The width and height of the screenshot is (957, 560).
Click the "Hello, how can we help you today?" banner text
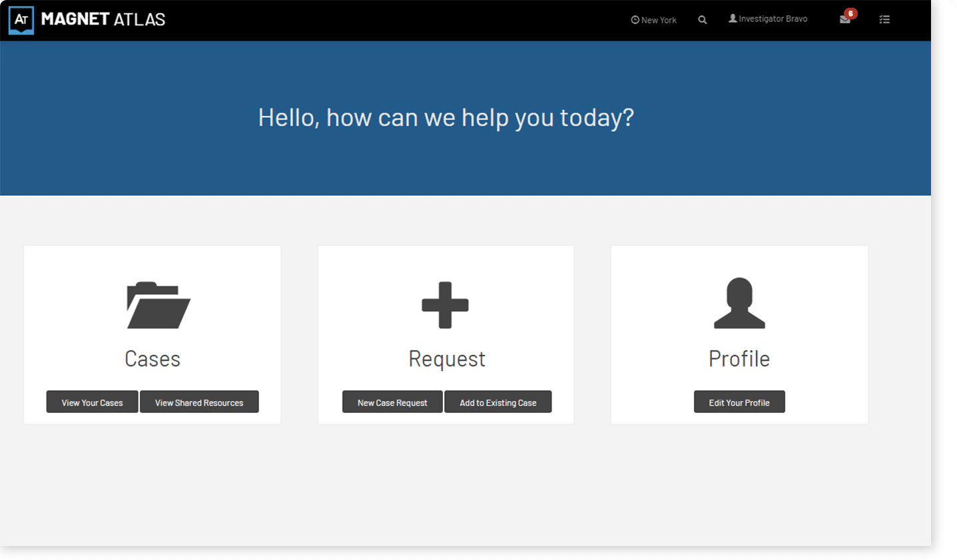(446, 118)
